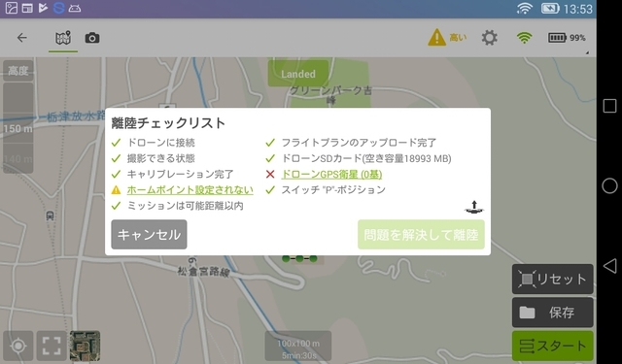Switch to the satellite map thumbnail
The width and height of the screenshot is (622, 364).
(x=85, y=346)
